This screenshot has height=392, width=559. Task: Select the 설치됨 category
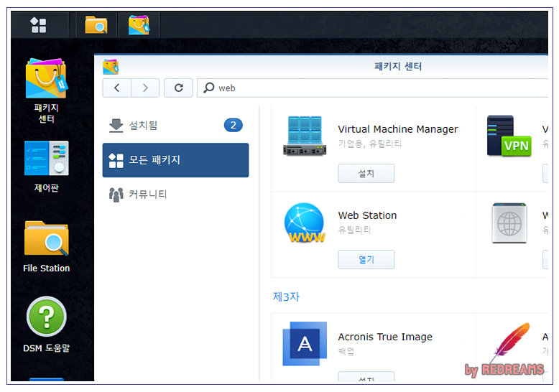coord(175,126)
